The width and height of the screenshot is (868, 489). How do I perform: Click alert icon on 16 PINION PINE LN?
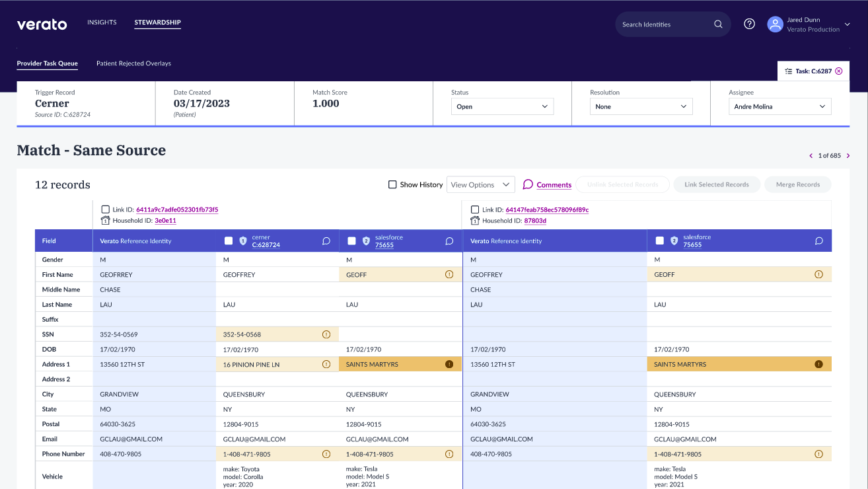point(326,364)
